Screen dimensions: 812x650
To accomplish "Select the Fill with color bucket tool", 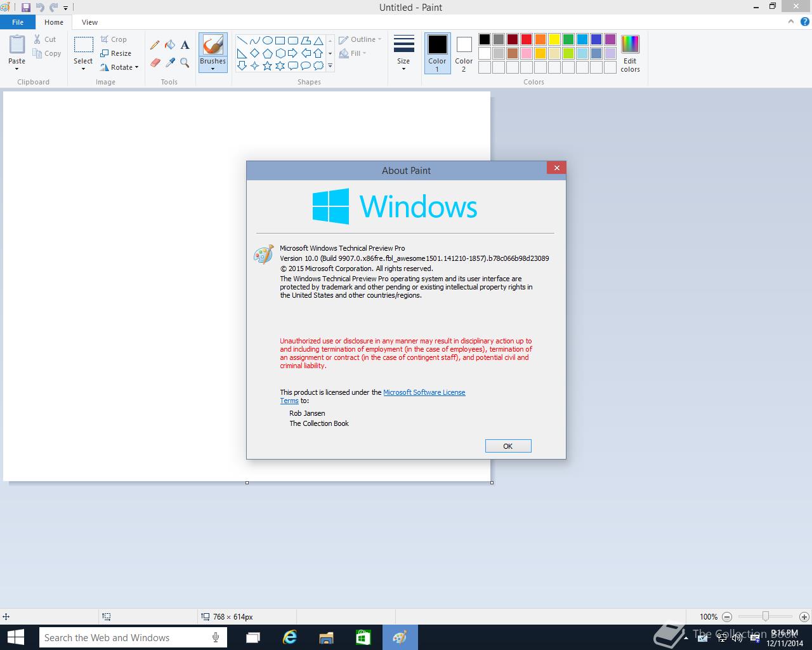I will pos(170,45).
